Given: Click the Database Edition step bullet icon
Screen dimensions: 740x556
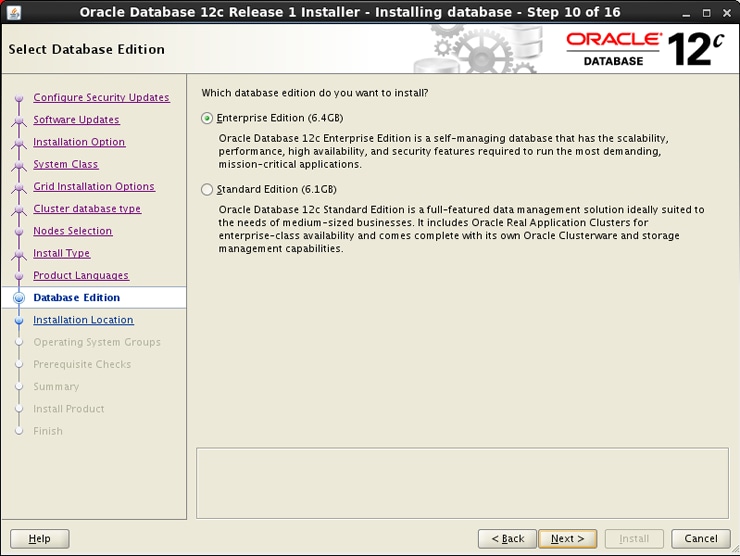Looking at the screenshot, I should pos(19,298).
